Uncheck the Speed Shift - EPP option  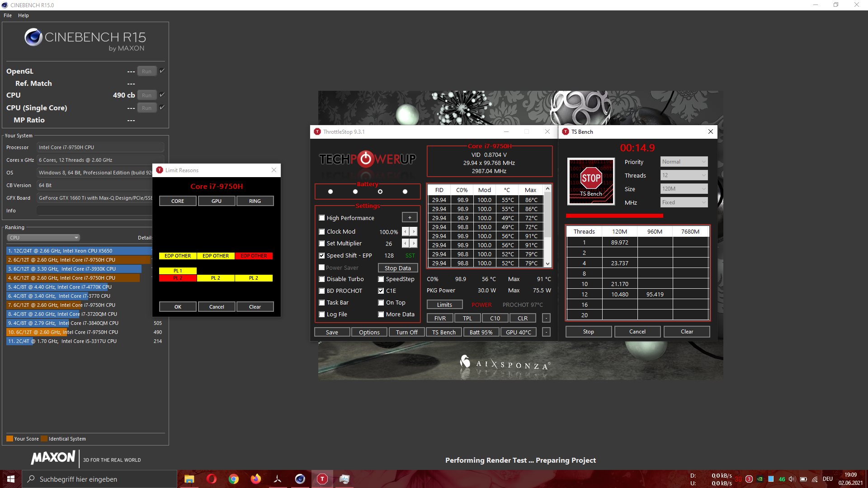pyautogui.click(x=322, y=255)
